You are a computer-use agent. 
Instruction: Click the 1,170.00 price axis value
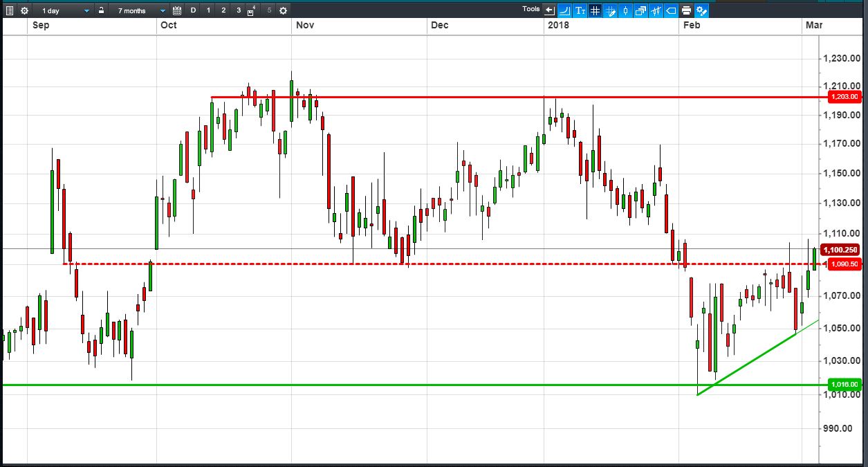coord(842,144)
